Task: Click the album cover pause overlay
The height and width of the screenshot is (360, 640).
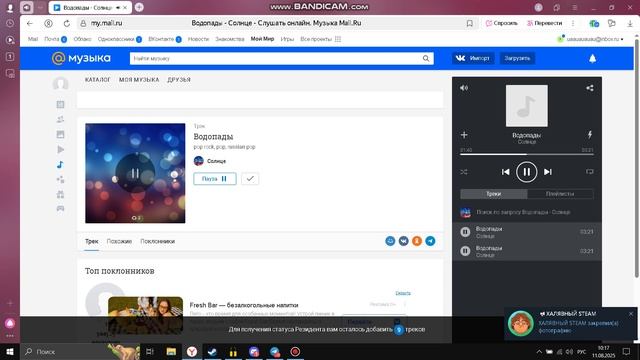Action: coord(135,173)
